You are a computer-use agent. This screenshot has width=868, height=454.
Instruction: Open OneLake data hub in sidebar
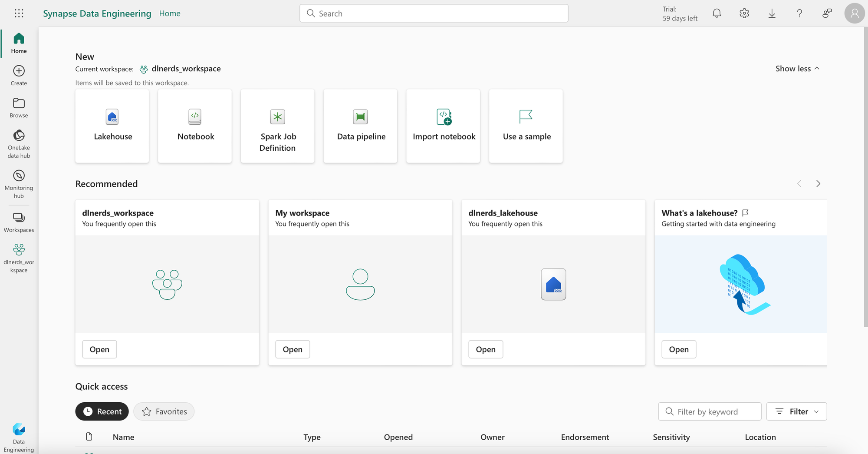19,144
